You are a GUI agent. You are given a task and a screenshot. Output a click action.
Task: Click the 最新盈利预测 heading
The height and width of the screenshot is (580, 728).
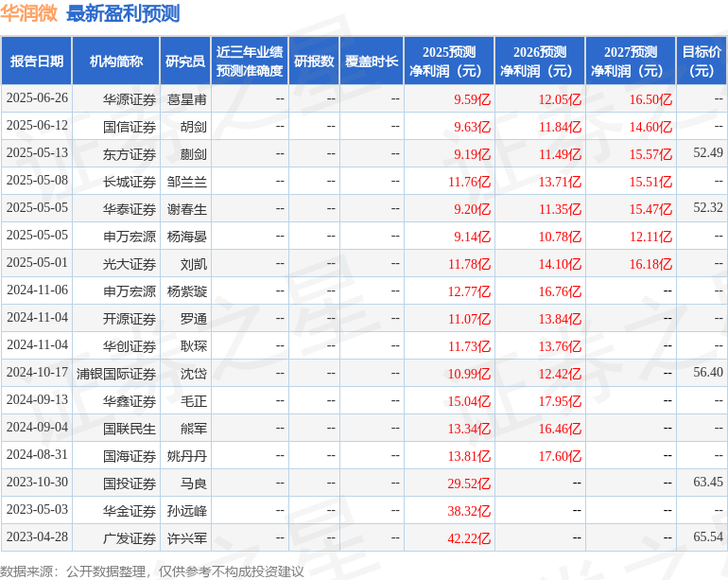(123, 13)
